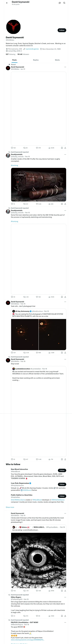Image resolution: width=72 pixels, height=644 pixels.
Task: Switch to the Replies tab
Action: click(36, 60)
